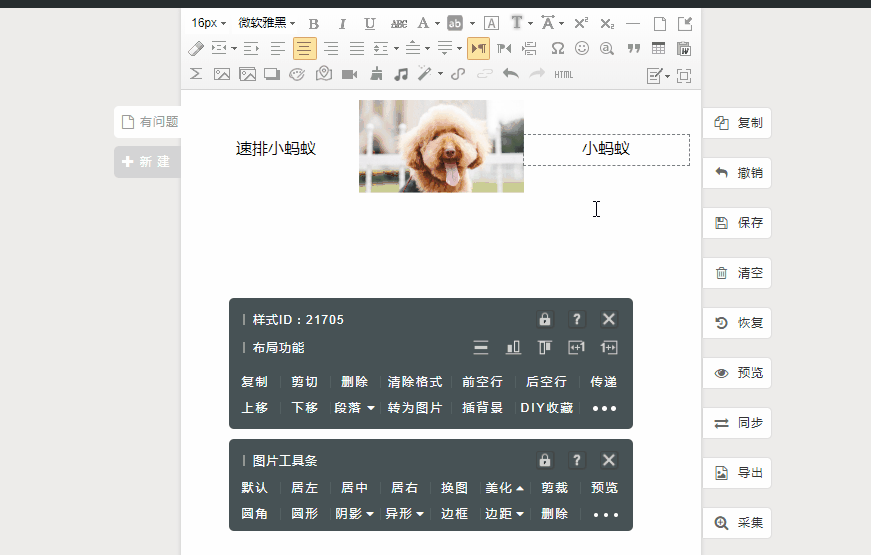871x555 pixels.
Task: Toggle underline formatting
Action: point(369,24)
